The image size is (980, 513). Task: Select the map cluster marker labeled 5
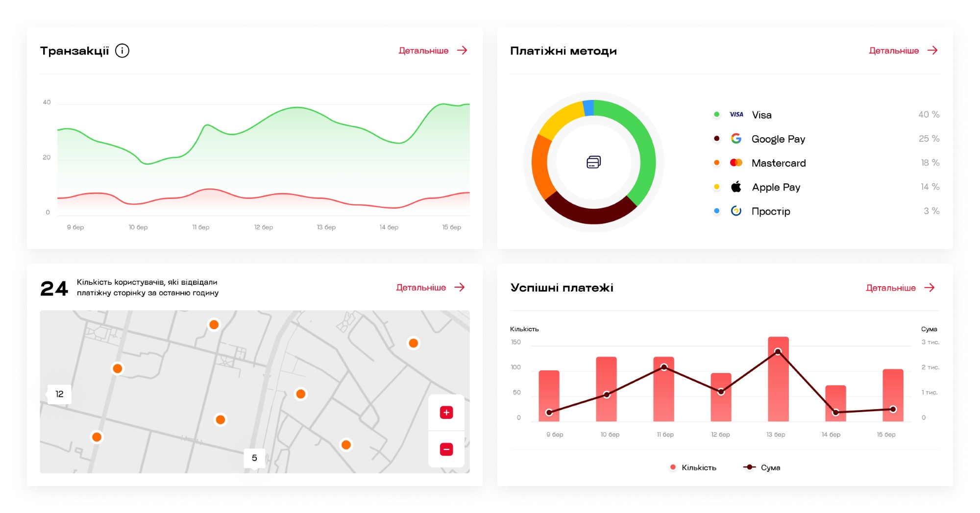pyautogui.click(x=254, y=459)
